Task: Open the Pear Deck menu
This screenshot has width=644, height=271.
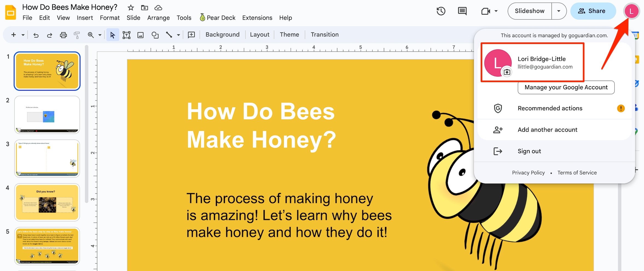Action: click(x=217, y=18)
